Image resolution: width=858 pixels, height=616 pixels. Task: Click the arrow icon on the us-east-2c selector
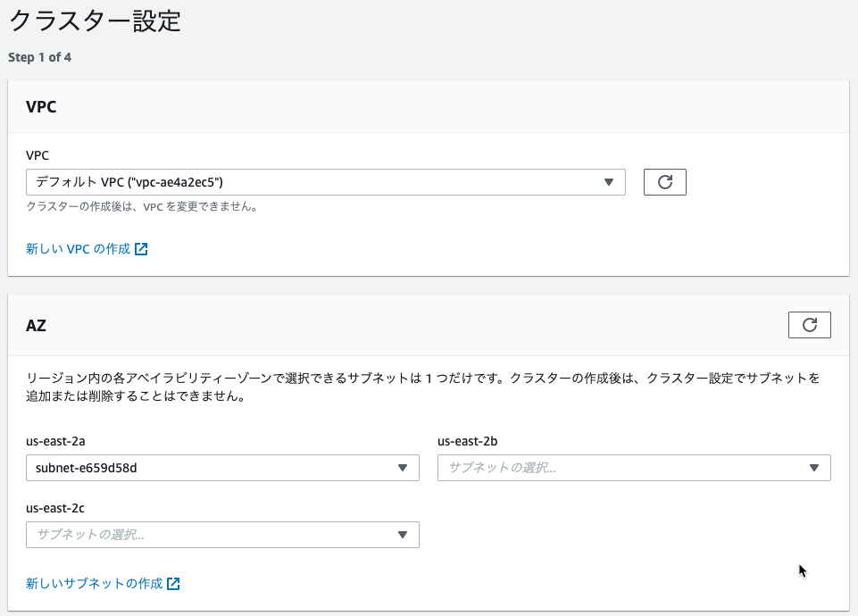[403, 535]
